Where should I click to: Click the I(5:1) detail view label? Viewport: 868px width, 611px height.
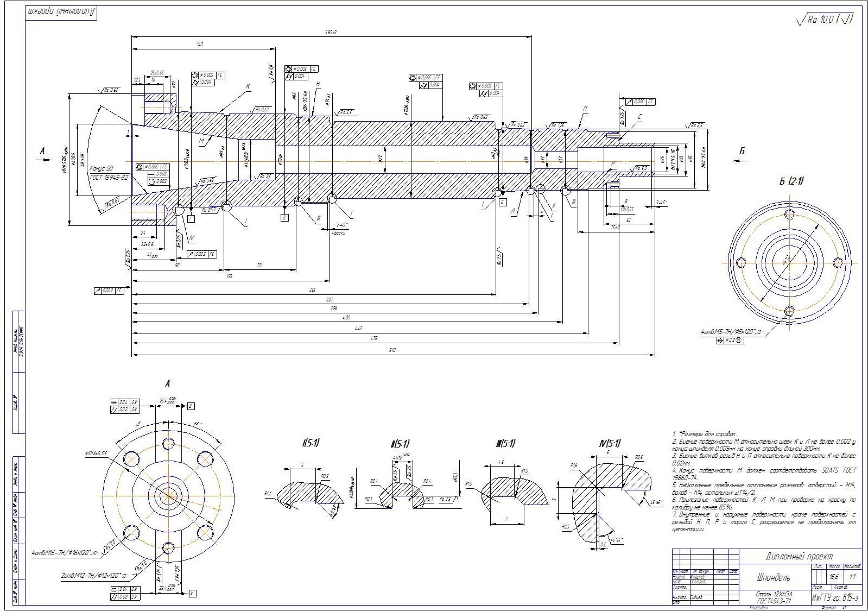click(310, 443)
